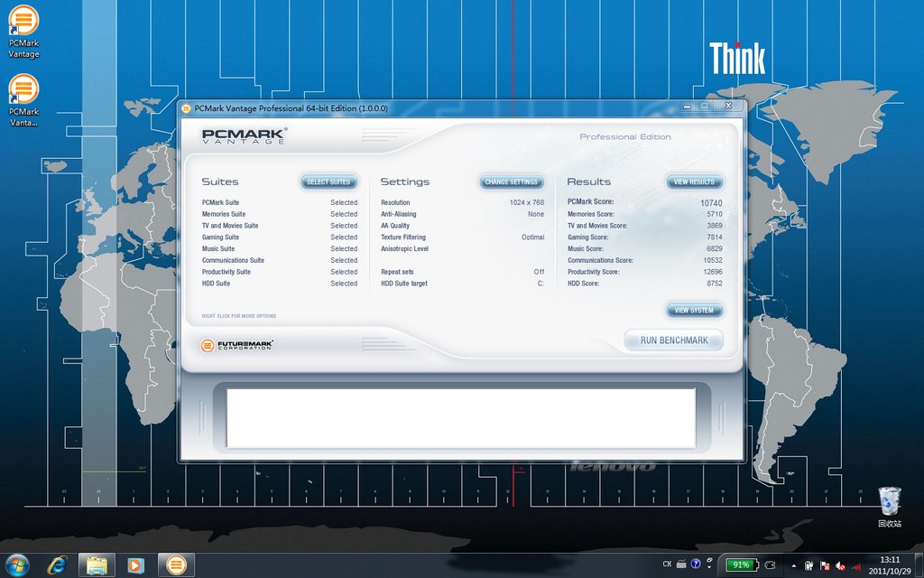Click the Memories Score 5710 value

click(715, 214)
